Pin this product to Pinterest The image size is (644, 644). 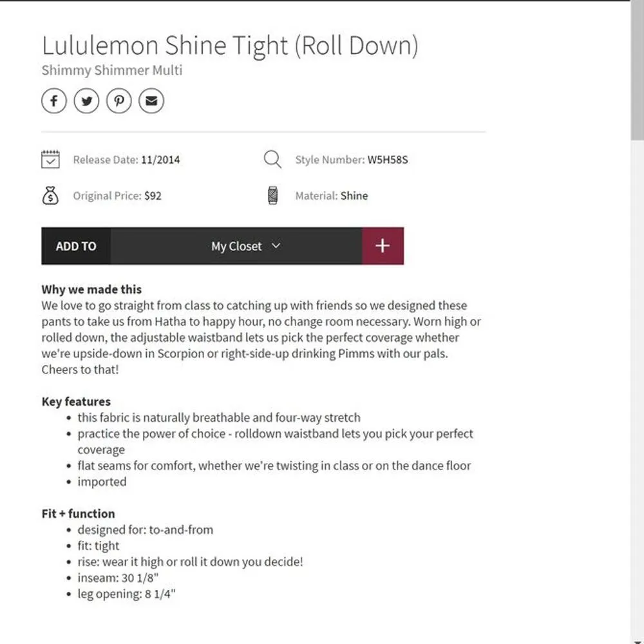pos(118,100)
